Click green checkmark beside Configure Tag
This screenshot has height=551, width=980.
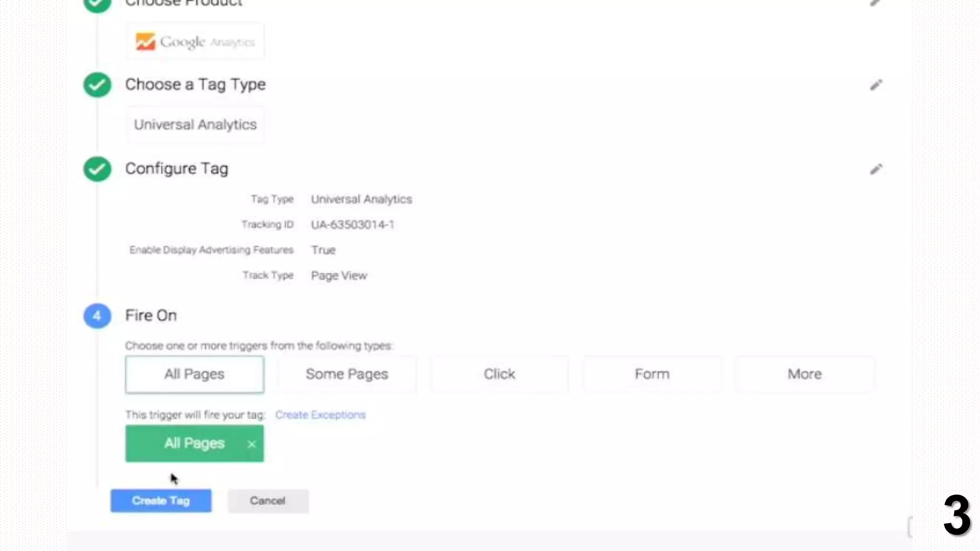coord(97,169)
